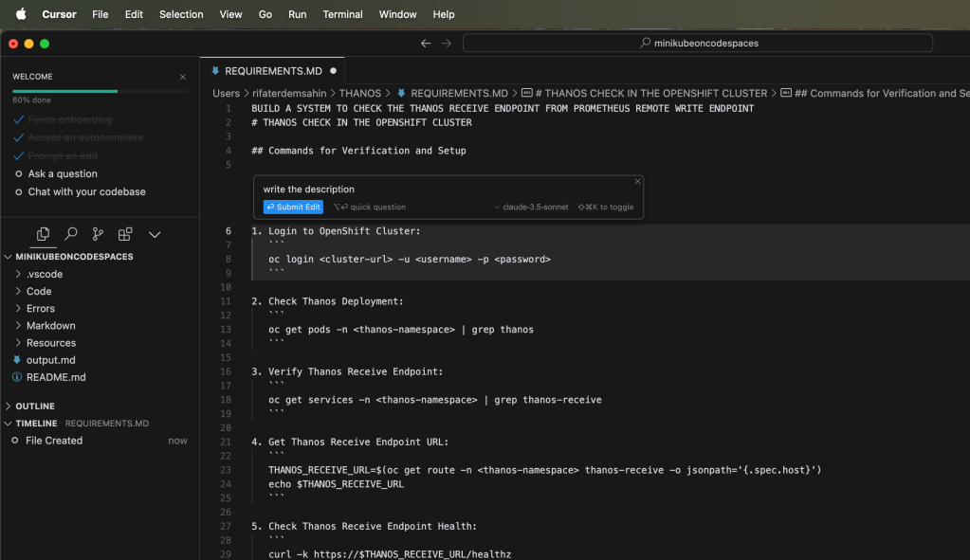
Task: Click the File Created timeline circle
Action: point(15,441)
